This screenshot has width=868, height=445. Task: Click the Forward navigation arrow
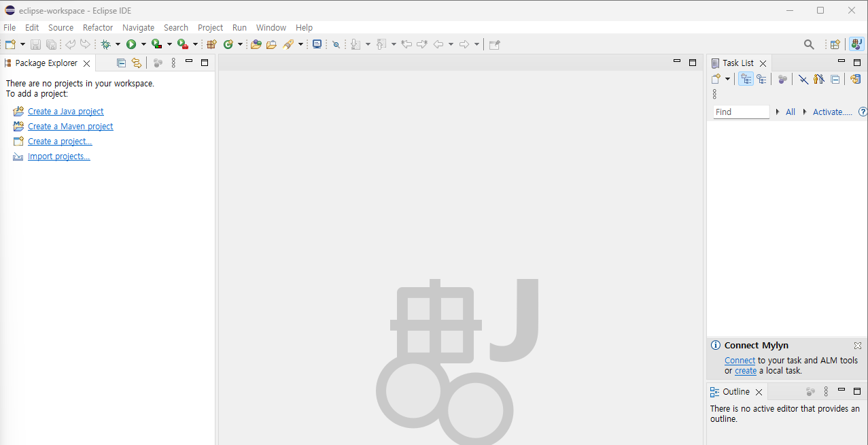coord(464,44)
